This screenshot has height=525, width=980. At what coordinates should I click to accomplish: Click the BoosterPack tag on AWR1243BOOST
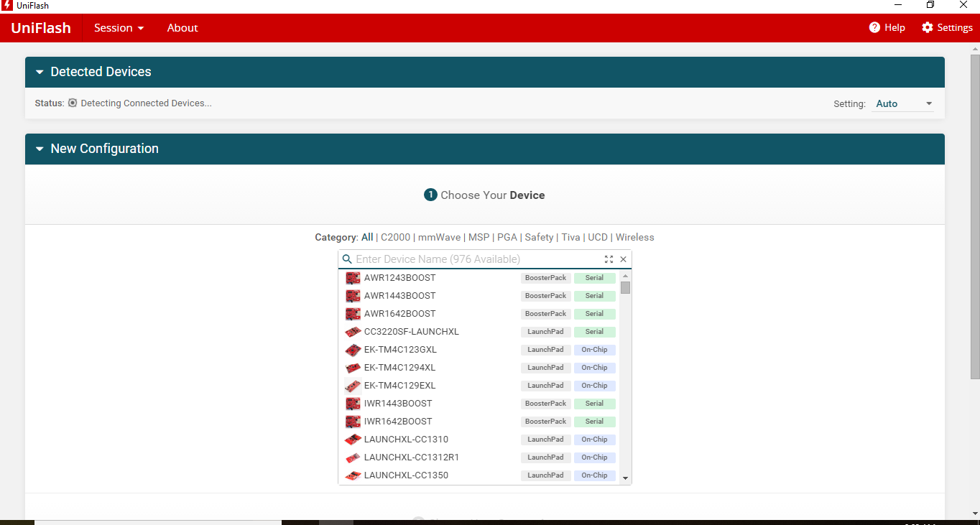click(546, 278)
